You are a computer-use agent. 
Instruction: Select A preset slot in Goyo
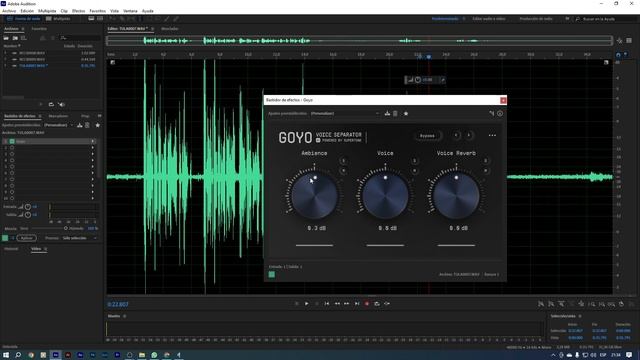[456, 136]
